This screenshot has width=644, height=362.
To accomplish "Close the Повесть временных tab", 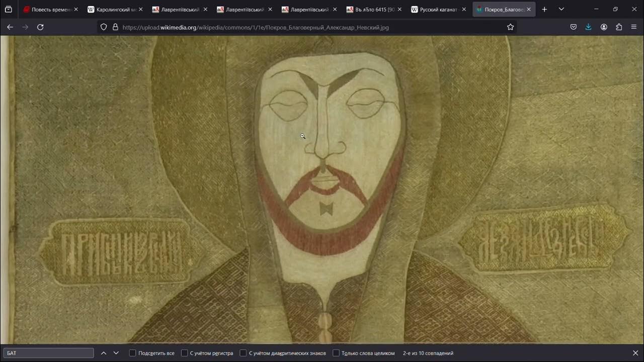I will click(76, 9).
